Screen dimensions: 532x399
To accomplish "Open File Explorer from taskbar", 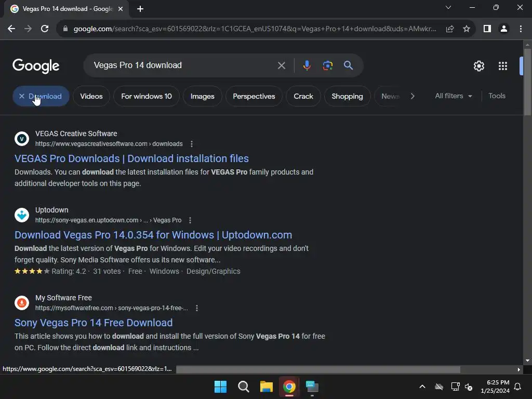I will click(267, 387).
